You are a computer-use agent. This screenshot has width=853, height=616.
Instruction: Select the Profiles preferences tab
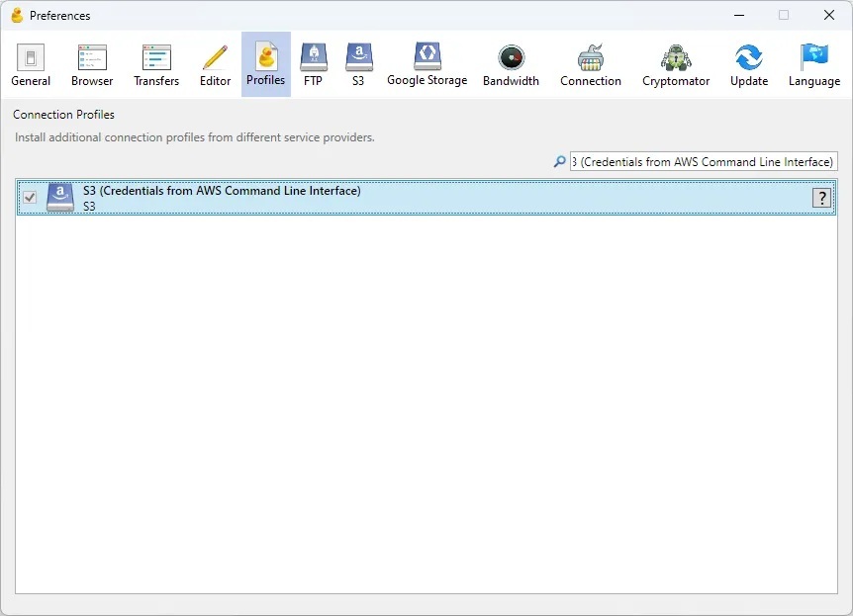(x=266, y=64)
